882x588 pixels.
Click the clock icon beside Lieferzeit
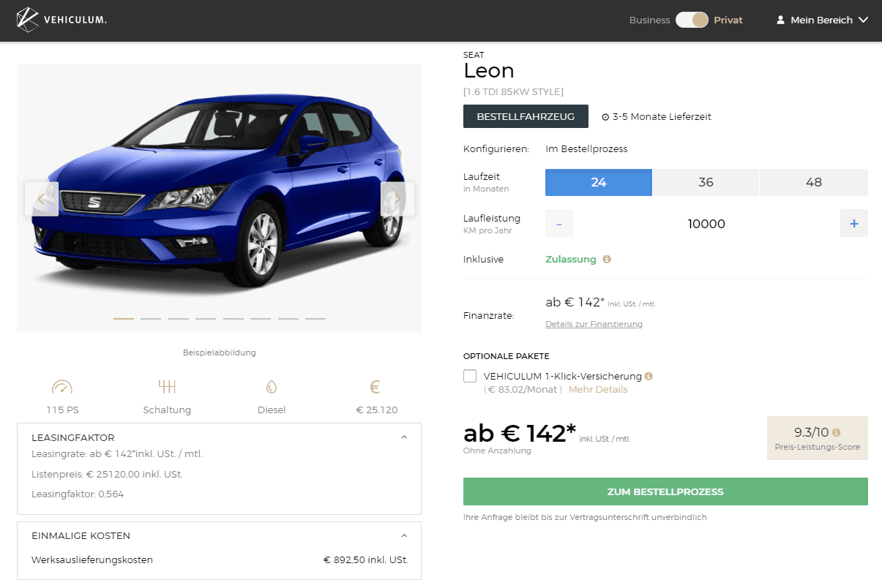click(605, 117)
